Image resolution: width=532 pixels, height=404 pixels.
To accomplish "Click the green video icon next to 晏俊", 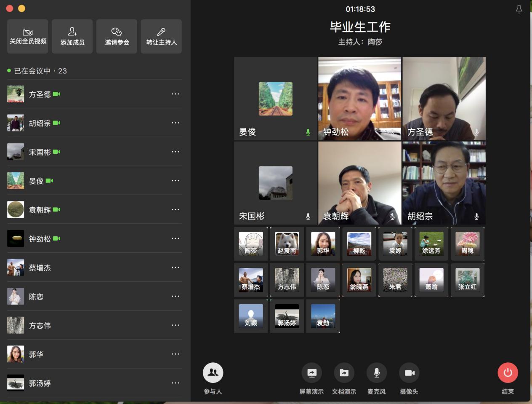I will coord(50,181).
